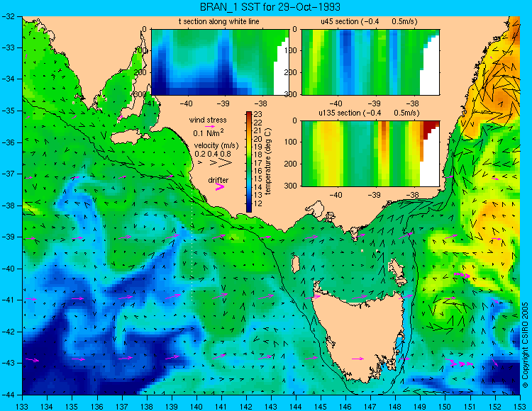Click longitude label 150 on bottom axis

(445, 407)
